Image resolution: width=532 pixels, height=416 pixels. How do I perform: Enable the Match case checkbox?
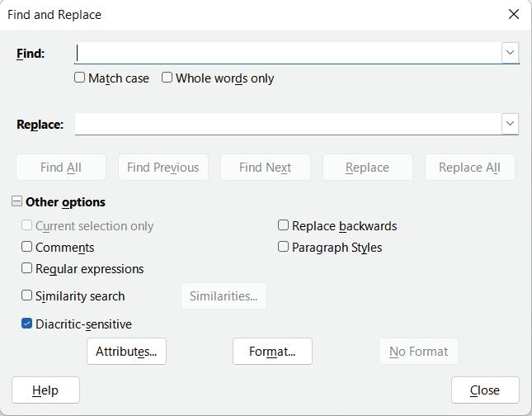point(80,78)
